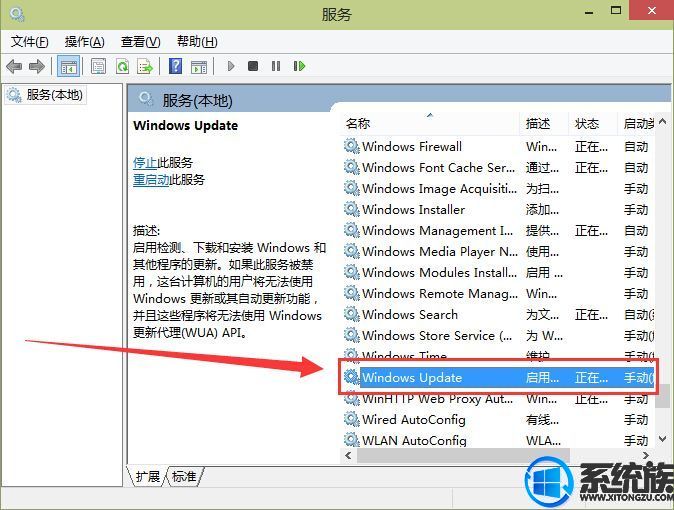Viewport: 674px width, 510px height.
Task: Toggle the show/hide console tree button
Action: (69, 66)
